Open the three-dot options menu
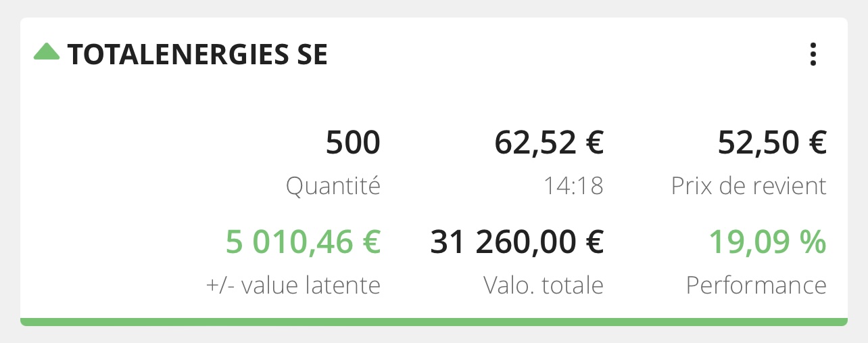Screen dimensions: 868x343 point(813,55)
